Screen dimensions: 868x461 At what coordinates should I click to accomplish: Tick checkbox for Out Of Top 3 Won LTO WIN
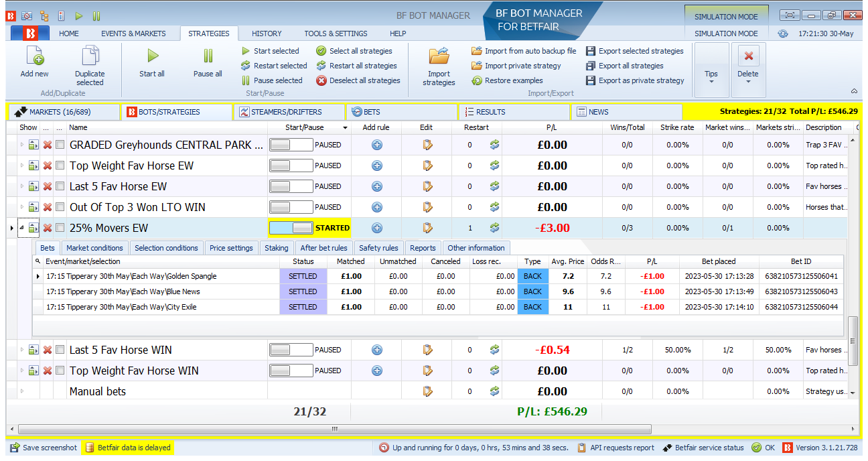60,207
